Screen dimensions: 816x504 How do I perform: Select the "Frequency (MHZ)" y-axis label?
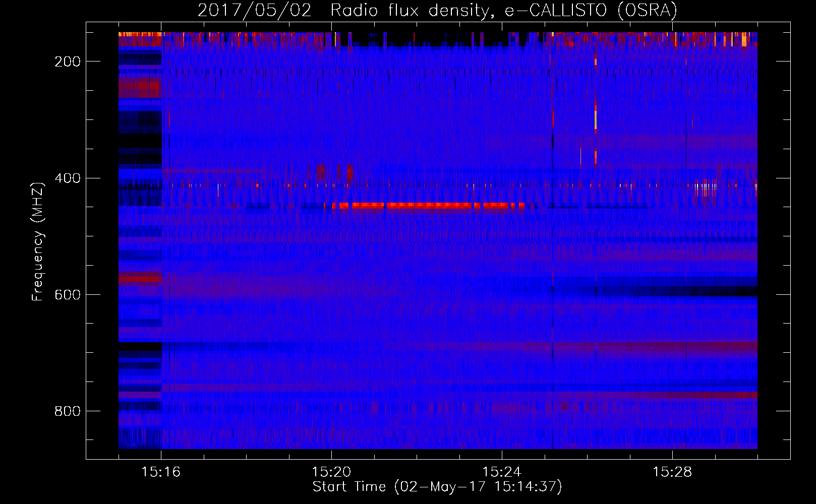38,241
